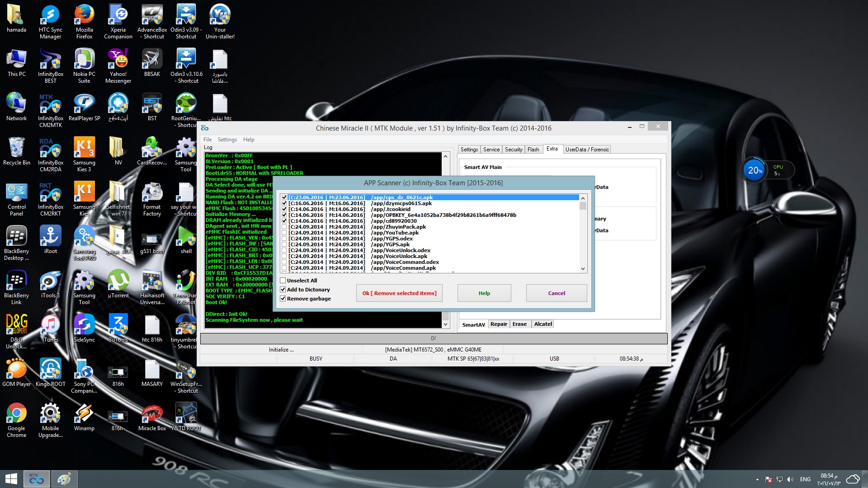Screen dimensions: 868x488
Task: Switch to Service tab
Action: 491,150
